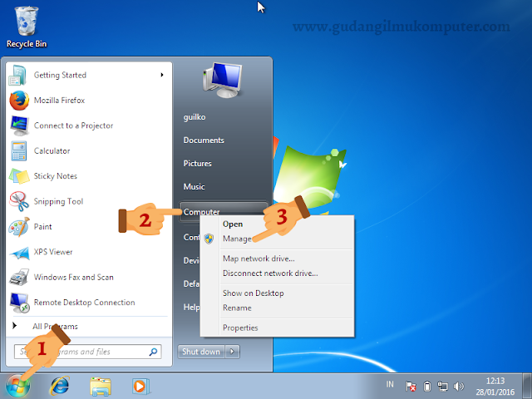Open Properties from the context menu
This screenshot has width=532, height=399.
point(240,328)
